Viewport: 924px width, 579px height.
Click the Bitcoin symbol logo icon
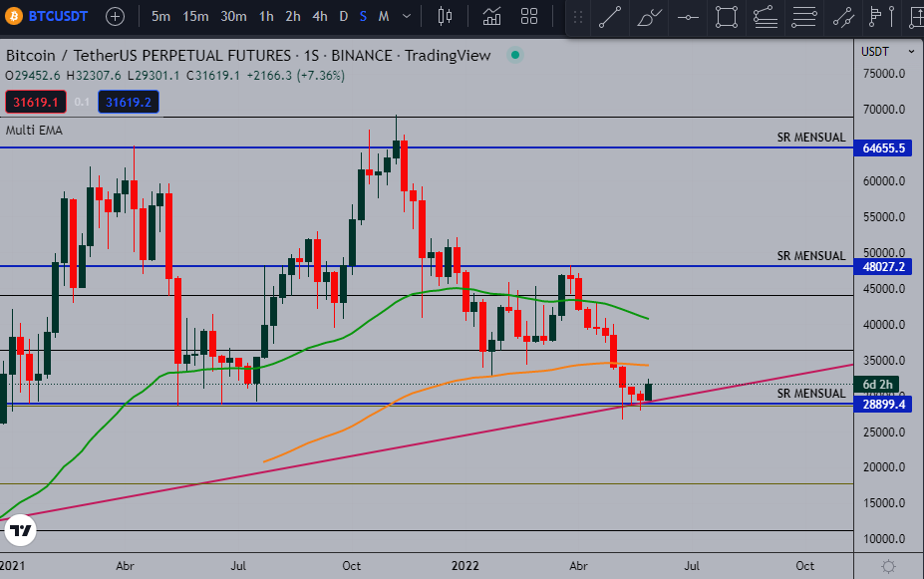14,16
